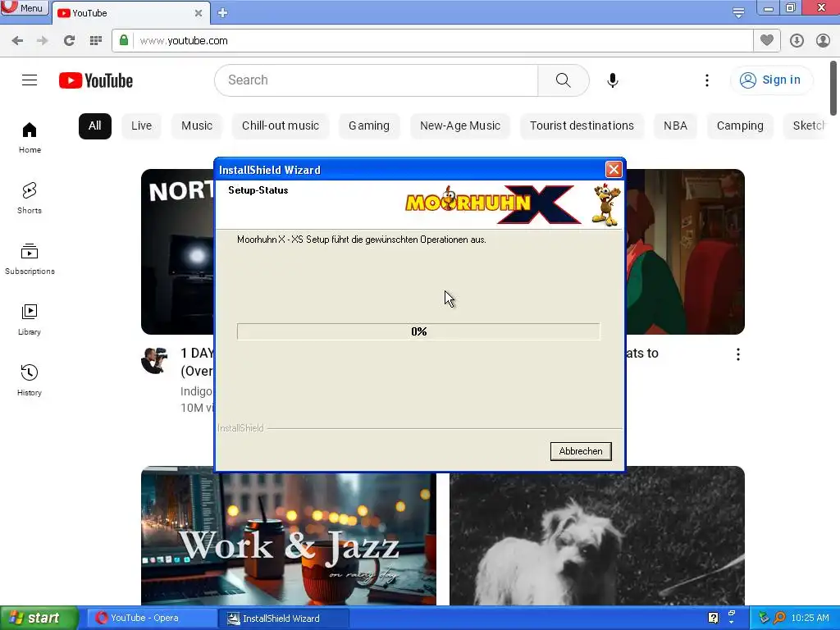Image resolution: width=840 pixels, height=630 pixels.
Task: Click Abbrechen to cancel setup
Action: point(581,451)
